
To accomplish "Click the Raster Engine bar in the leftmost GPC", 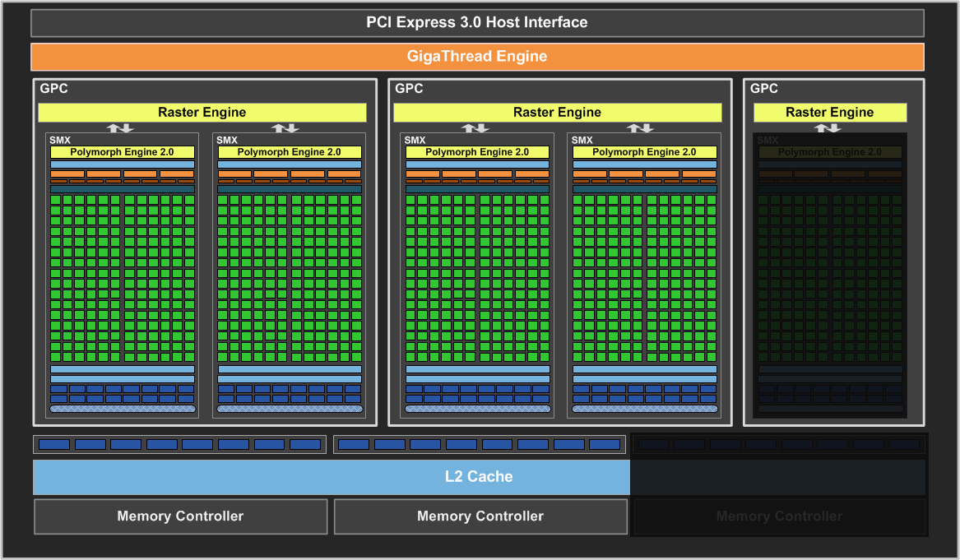I will pyautogui.click(x=202, y=113).
